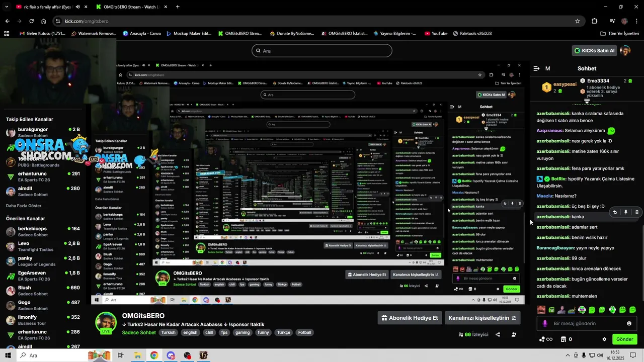This screenshot has width=644, height=362.
Task: Open the gift shop icon showing 0
Action: [566, 339]
